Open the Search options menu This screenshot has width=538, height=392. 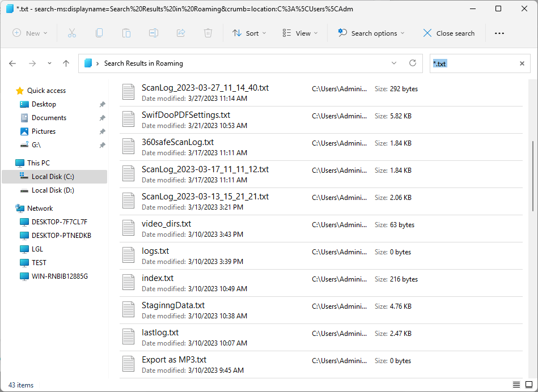point(371,33)
